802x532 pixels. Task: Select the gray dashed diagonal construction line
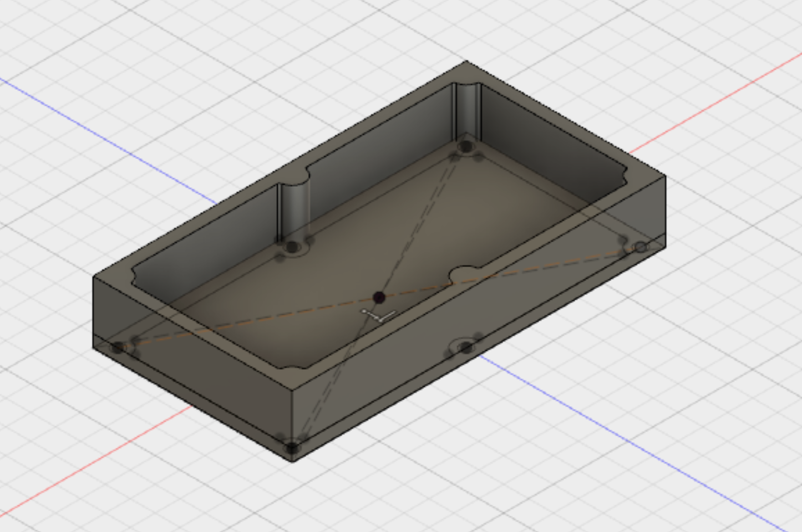[x=422, y=222]
